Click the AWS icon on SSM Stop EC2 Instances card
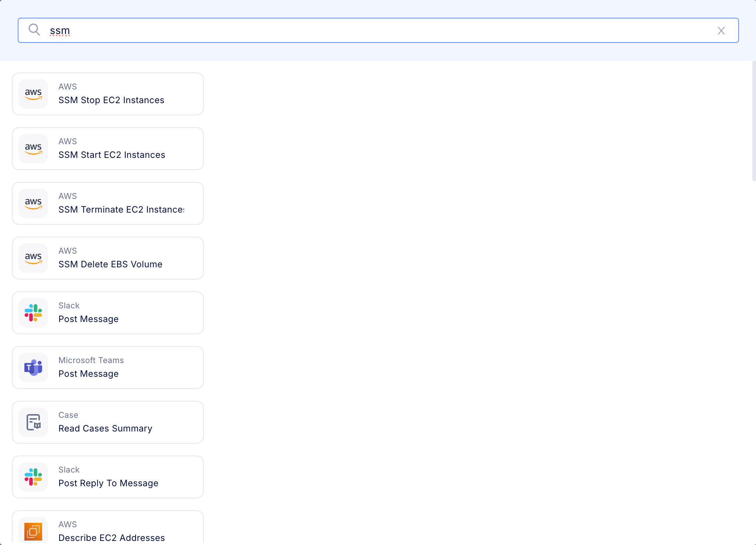 [x=33, y=94]
